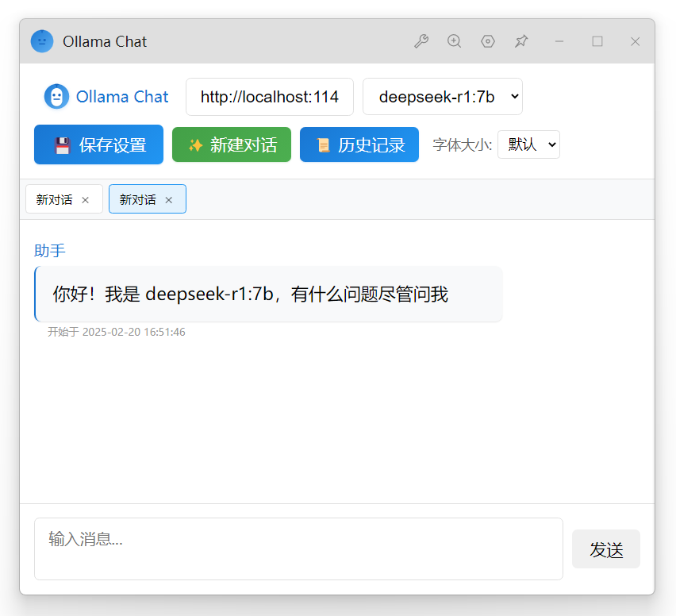The height and width of the screenshot is (616, 676).
Task: Click the blue Ollama Chat heading text
Action: pos(122,97)
